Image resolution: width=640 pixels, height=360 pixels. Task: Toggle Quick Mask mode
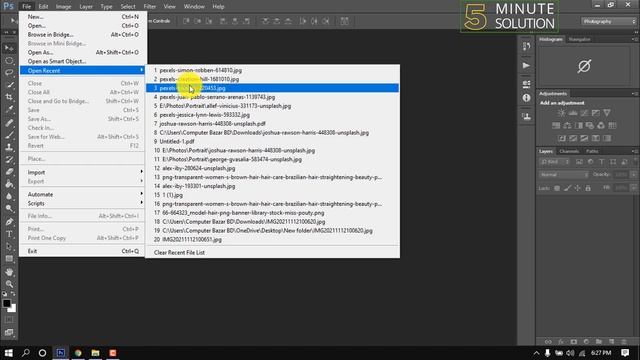[x=9, y=320]
